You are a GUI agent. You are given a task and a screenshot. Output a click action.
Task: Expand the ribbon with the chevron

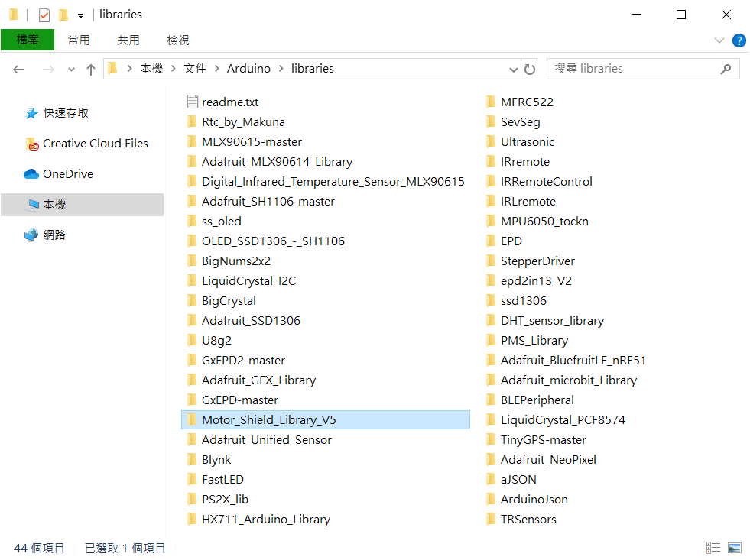[x=719, y=40]
